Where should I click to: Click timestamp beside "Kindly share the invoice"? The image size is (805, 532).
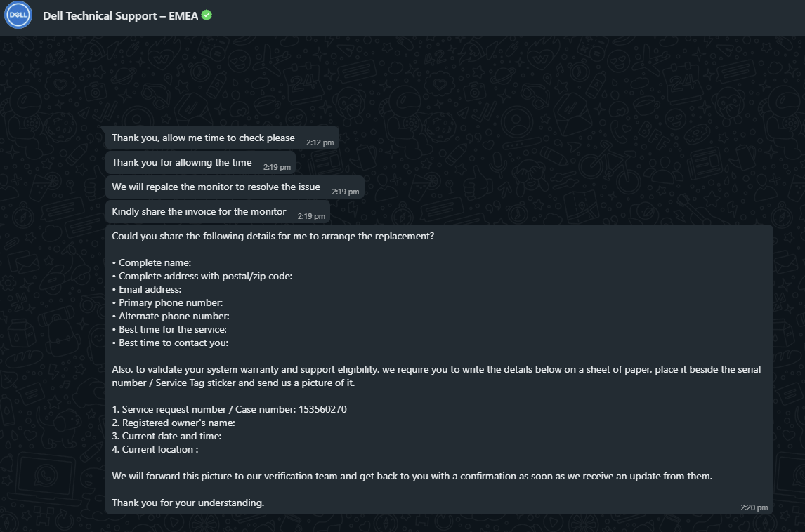[x=311, y=216]
